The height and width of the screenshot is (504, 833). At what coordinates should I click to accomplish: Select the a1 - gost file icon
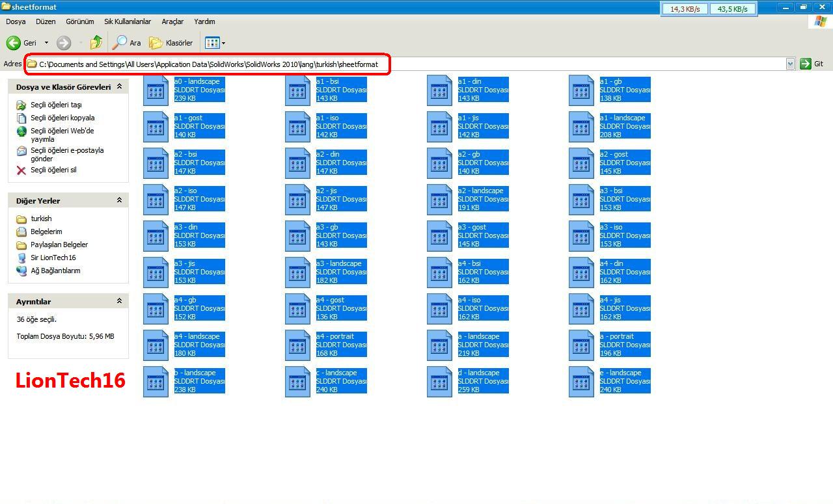pos(156,127)
